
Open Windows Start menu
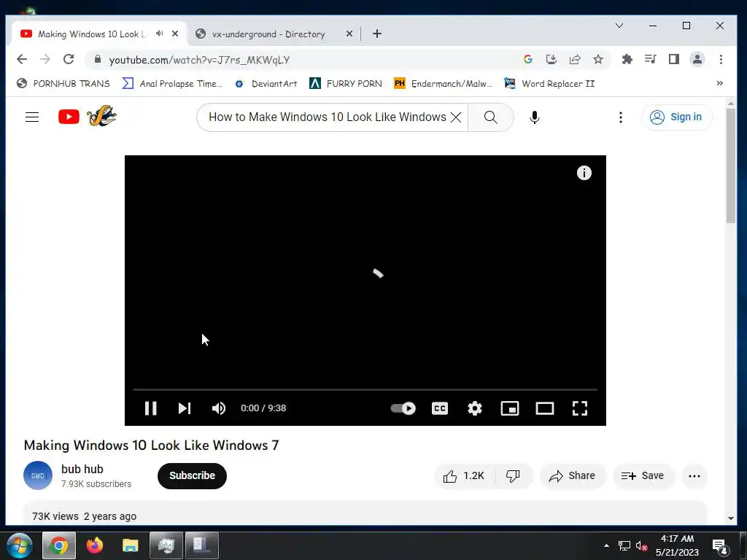tap(20, 545)
